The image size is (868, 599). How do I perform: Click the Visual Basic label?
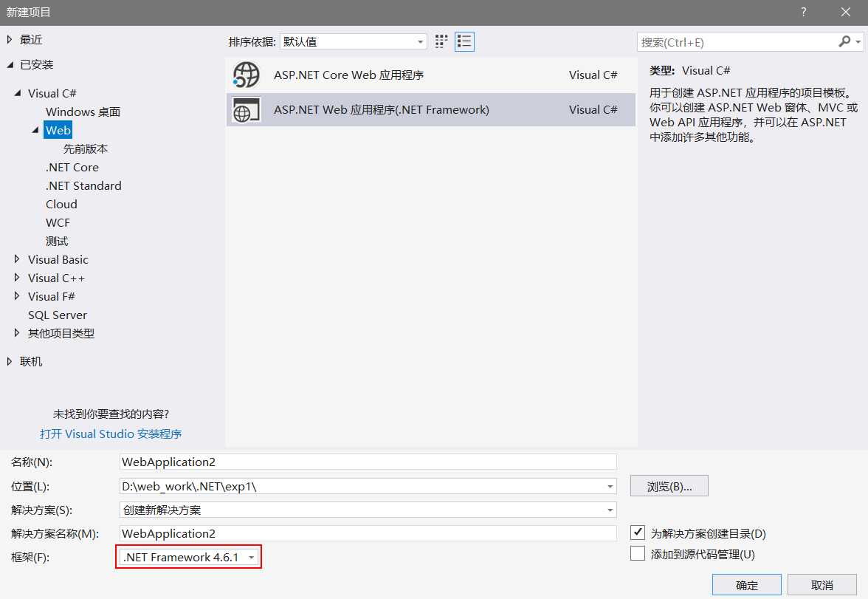[58, 259]
